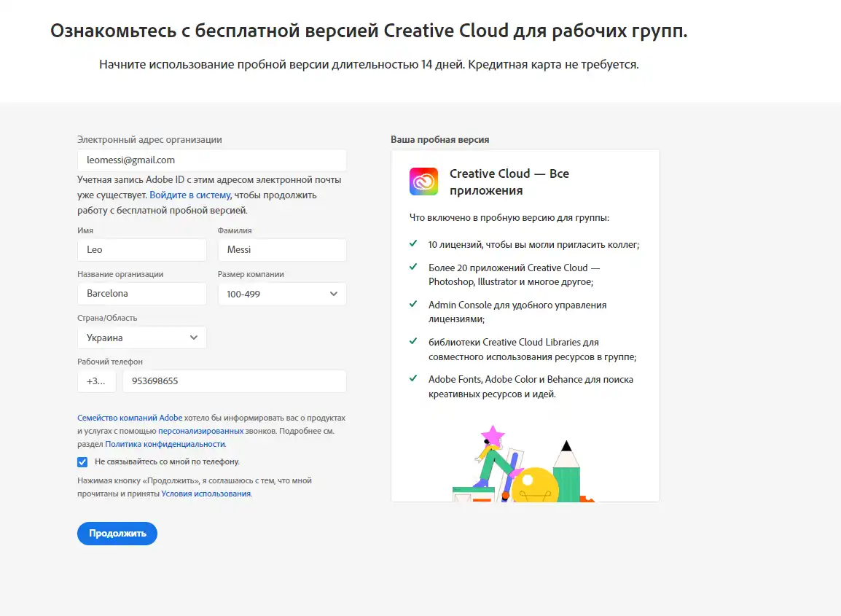Click the "Семейство компаний Adobe" link
The image size is (841, 616).
click(x=130, y=418)
